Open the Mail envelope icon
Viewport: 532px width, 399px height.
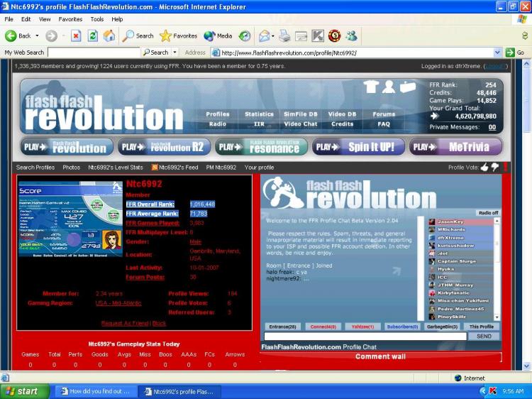[265, 35]
